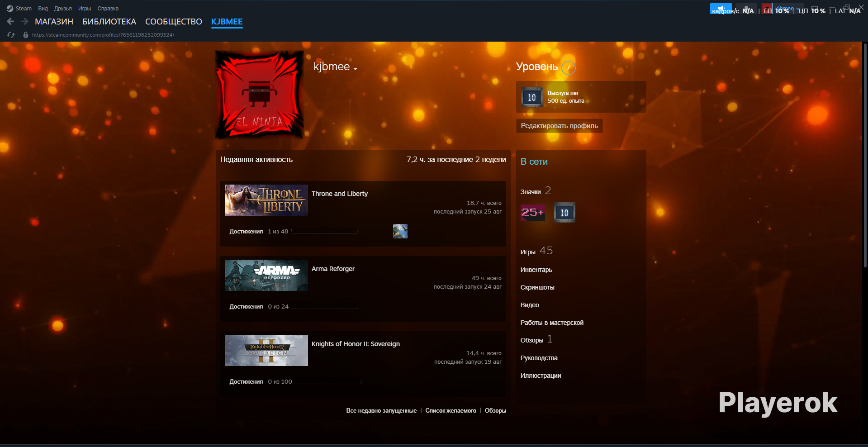Open Knights of Honor II game banner

pyautogui.click(x=266, y=350)
